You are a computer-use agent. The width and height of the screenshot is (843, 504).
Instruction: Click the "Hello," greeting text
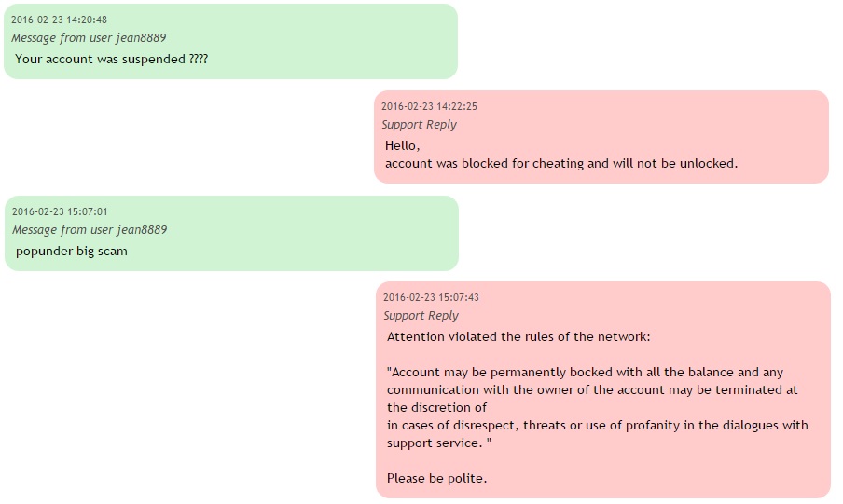(403, 145)
